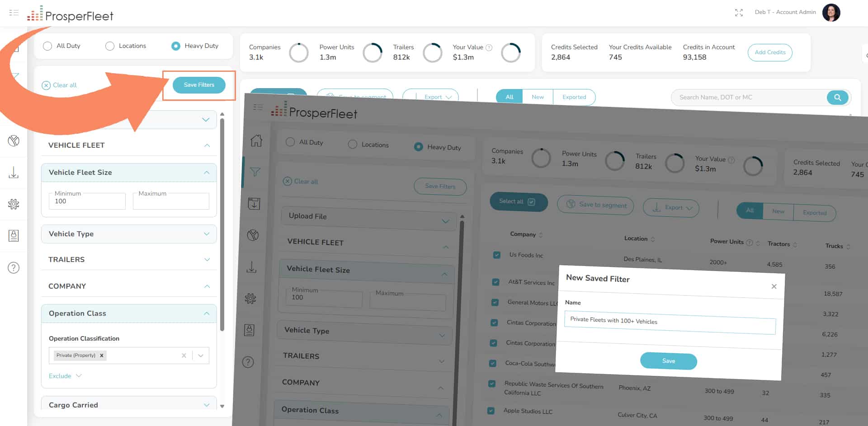
Task: Select the All Duty radio in the tilted window
Action: (290, 142)
